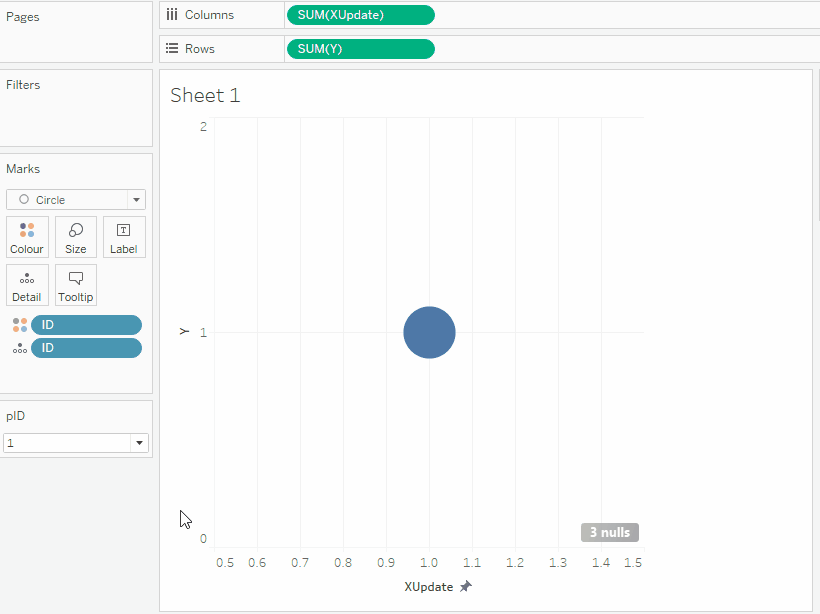Screen dimensions: 820x614
Task: Open the Label options on the Marks card
Action: pyautogui.click(x=123, y=237)
